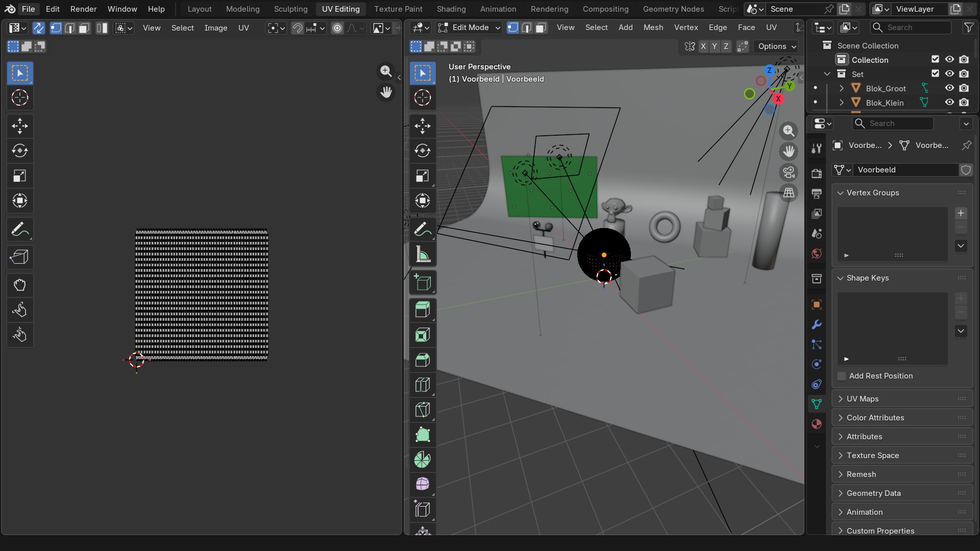Viewport: 980px width, 551px height.
Task: Toggle Add Rest Position checkbox
Action: 842,376
